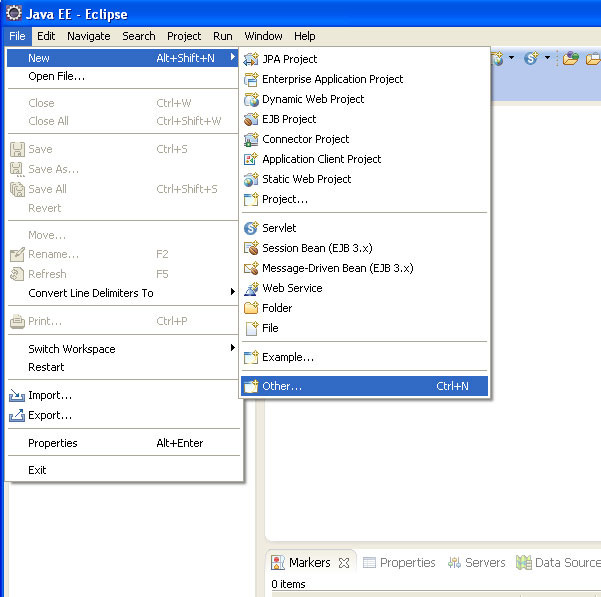The width and height of the screenshot is (601, 597).
Task: Click the Application Client Project icon
Action: (251, 159)
